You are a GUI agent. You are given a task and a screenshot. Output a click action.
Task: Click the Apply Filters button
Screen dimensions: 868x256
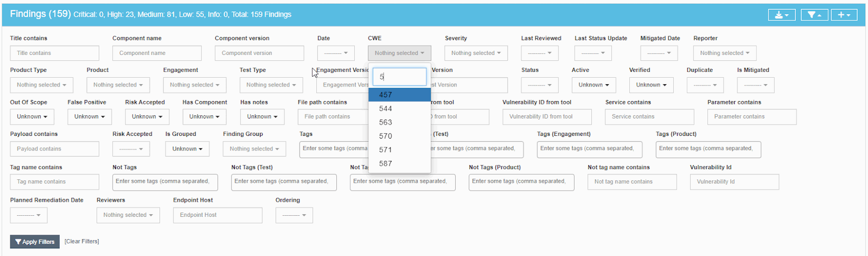[x=35, y=242]
